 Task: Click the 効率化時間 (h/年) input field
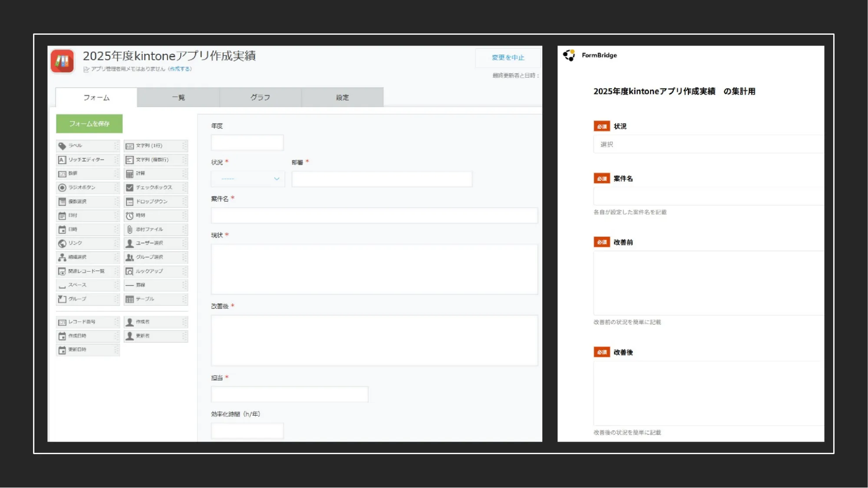tap(247, 431)
